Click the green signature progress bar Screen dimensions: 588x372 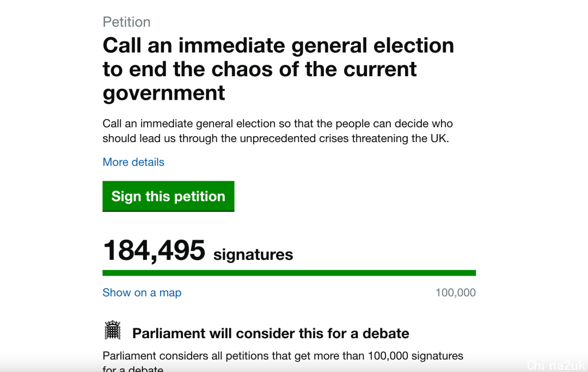tap(289, 273)
